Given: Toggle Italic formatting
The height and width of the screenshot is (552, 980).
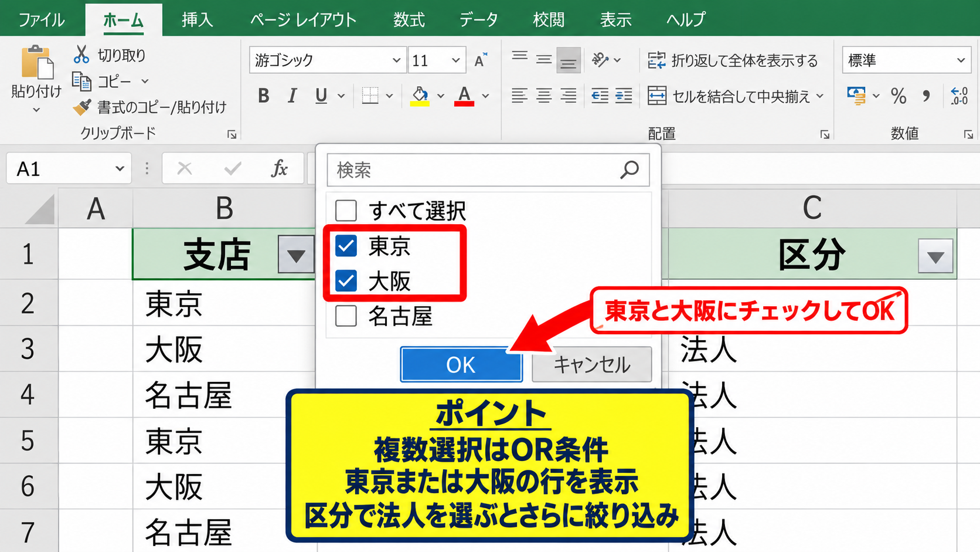Looking at the screenshot, I should coord(292,96).
